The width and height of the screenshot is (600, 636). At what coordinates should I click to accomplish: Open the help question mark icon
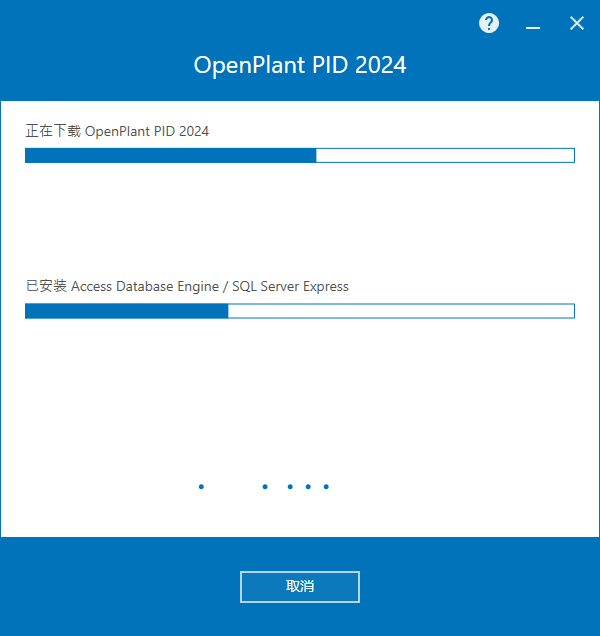[489, 23]
